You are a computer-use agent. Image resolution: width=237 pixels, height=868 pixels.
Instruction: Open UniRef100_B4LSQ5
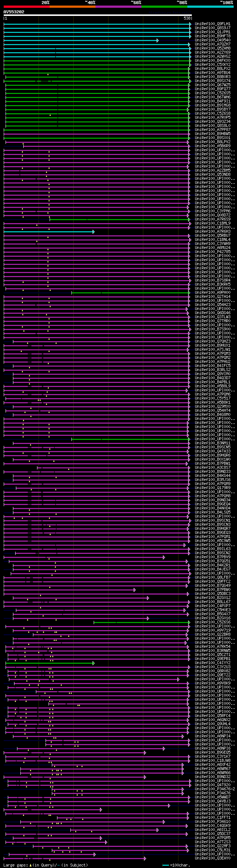(x=213, y=512)
